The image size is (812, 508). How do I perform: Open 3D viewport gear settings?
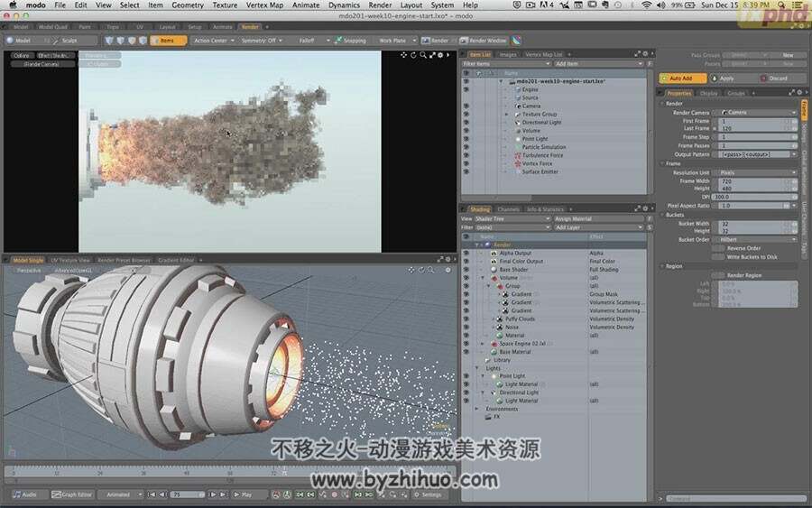tap(448, 270)
